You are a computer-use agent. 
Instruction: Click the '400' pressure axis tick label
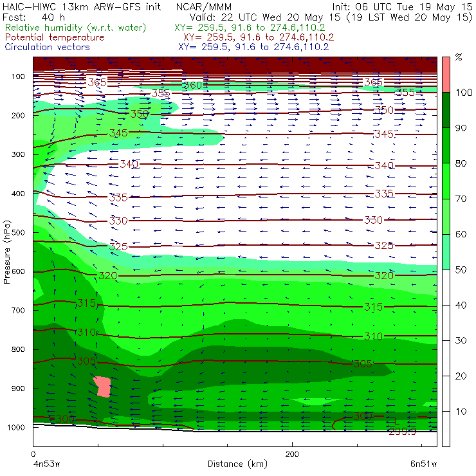(18, 194)
